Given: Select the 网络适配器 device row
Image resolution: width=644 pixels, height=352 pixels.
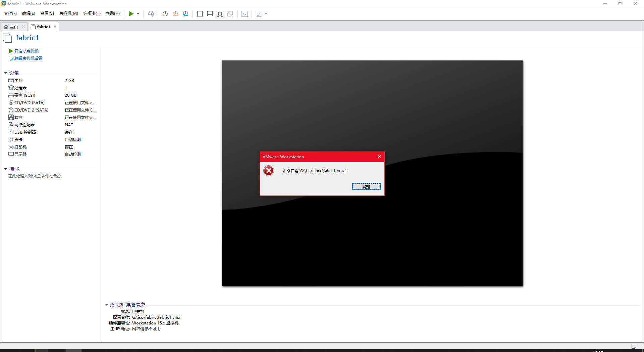Looking at the screenshot, I should tap(53, 125).
